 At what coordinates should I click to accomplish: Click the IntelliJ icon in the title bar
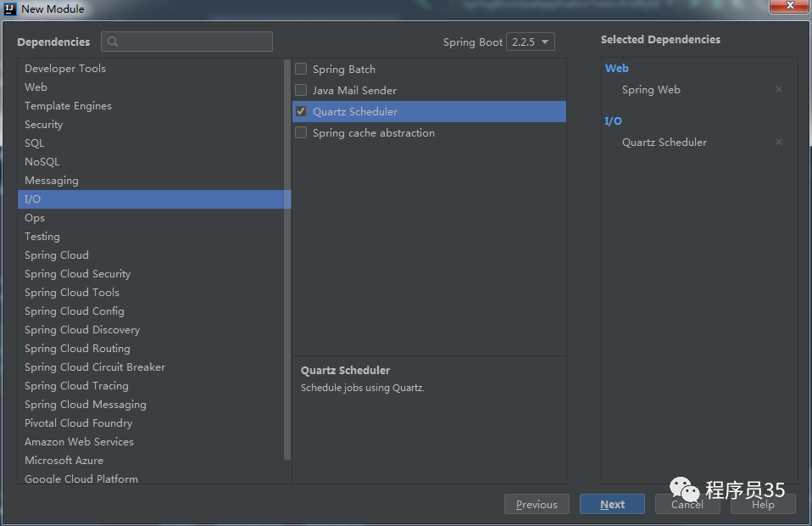[x=10, y=8]
